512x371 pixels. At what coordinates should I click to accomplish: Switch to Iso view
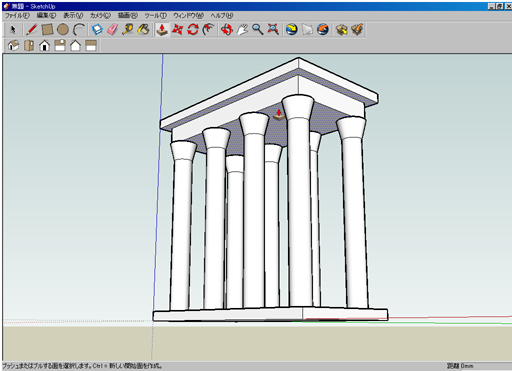13,45
